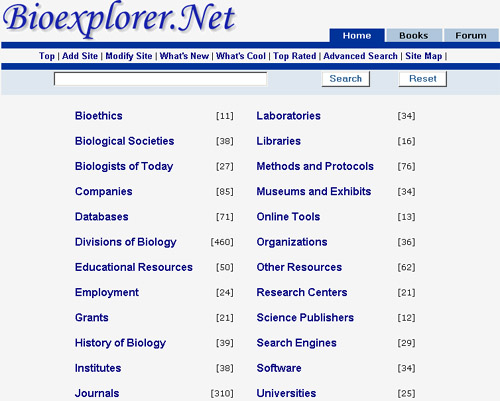
Task: Open the Journals category
Action: click(x=97, y=393)
